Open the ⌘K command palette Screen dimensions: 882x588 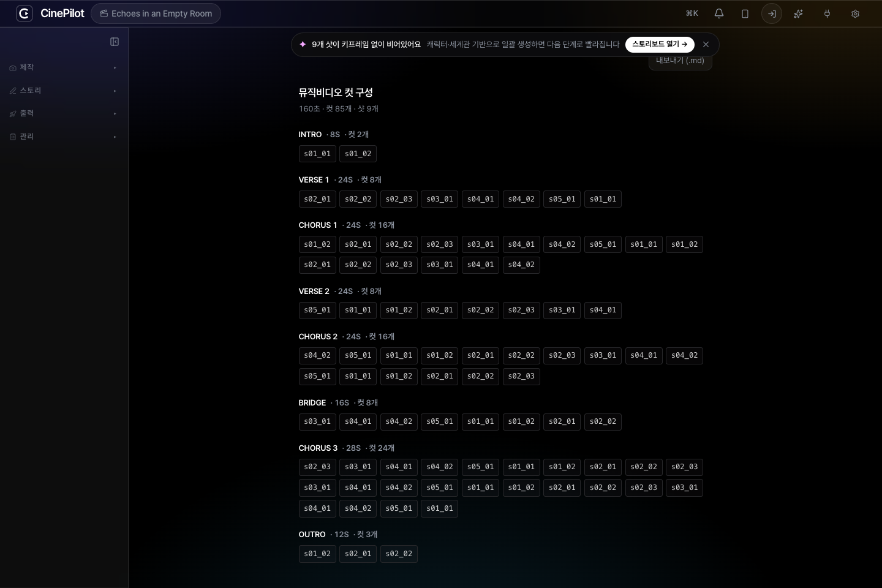point(692,13)
